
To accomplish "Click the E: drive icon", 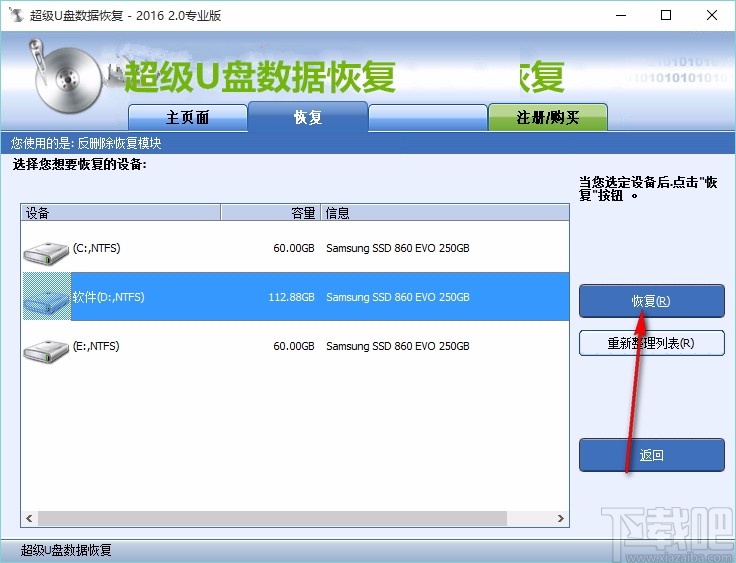I will click(x=46, y=351).
